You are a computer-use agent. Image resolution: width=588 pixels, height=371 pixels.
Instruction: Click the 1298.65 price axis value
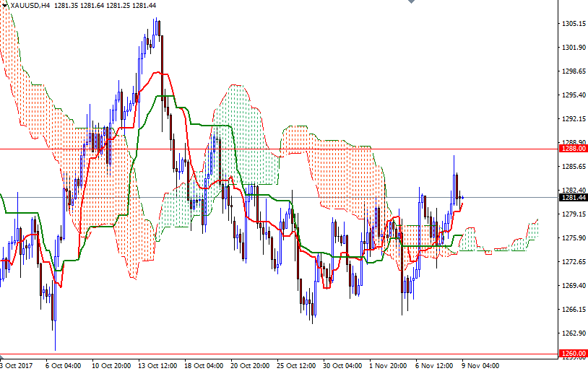coord(574,71)
